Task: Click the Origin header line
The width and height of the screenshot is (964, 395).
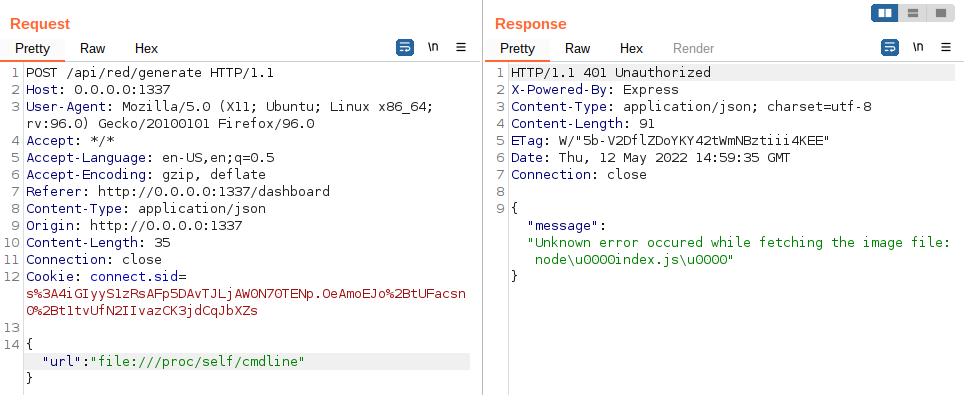Action: click(134, 225)
